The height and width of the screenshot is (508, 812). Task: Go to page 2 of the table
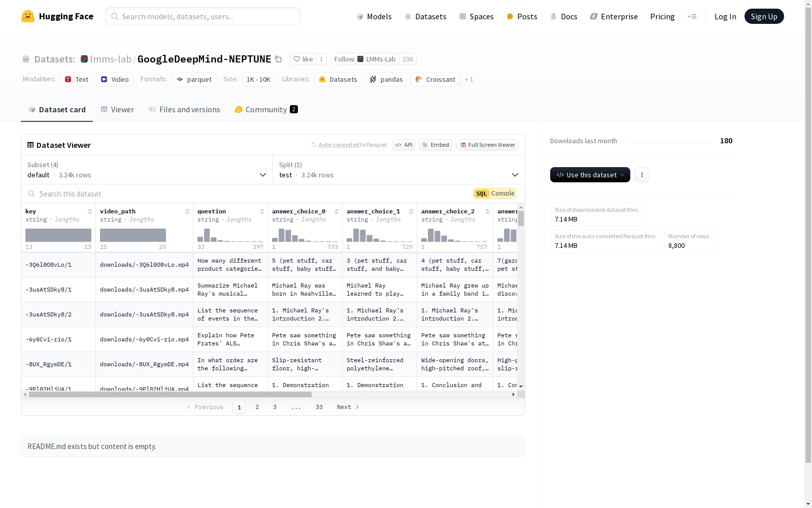tap(257, 407)
